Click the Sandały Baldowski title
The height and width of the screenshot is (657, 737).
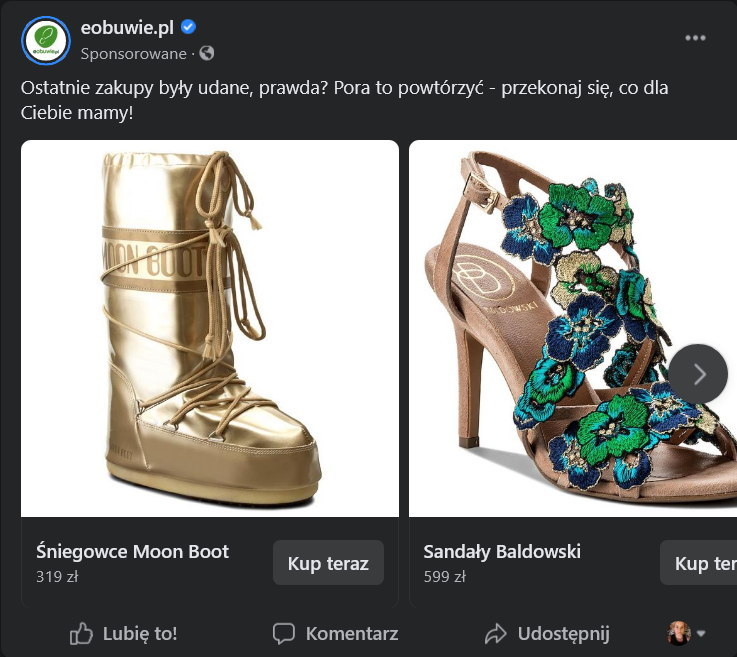point(502,551)
